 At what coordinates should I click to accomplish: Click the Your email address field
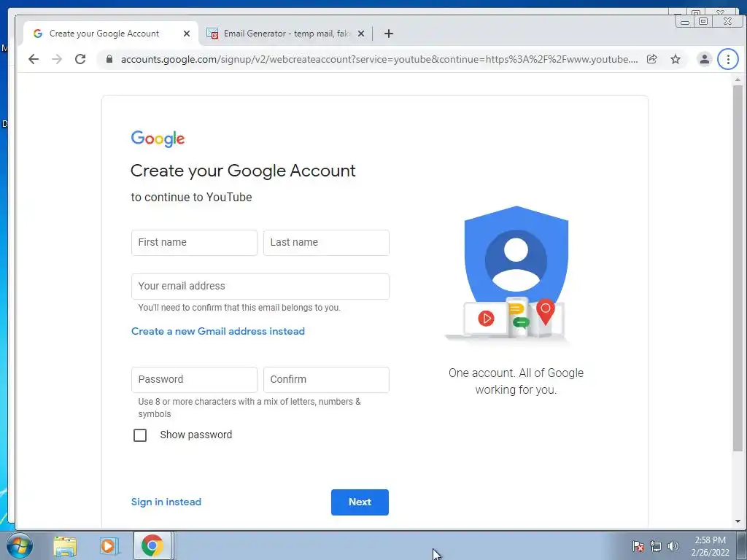pos(260,286)
